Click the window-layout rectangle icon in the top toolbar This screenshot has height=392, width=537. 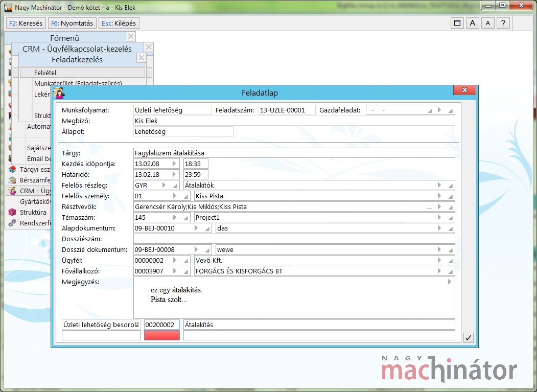[457, 24]
